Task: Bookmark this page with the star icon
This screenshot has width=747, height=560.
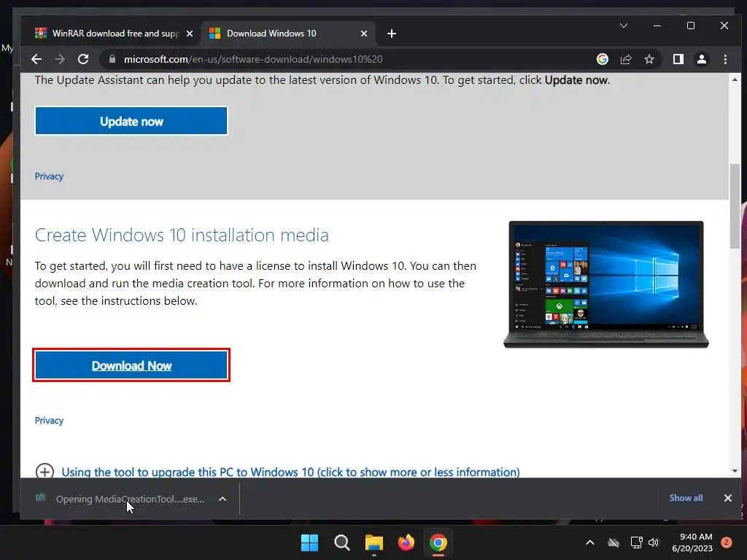Action: (649, 59)
